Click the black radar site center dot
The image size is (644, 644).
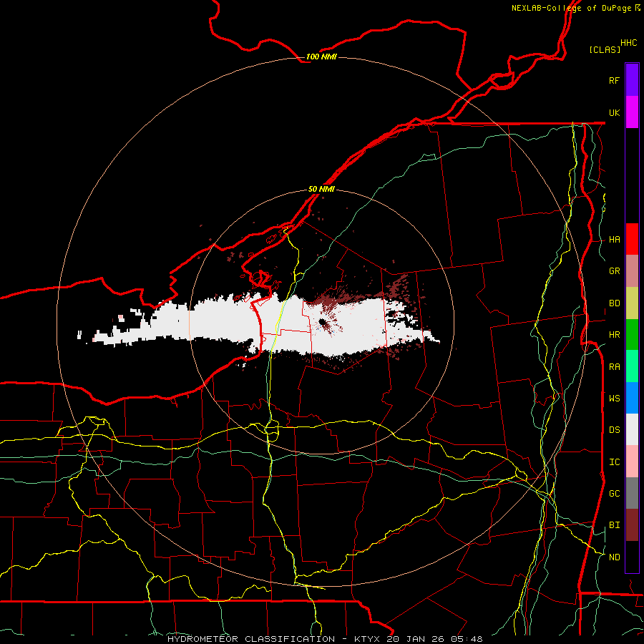(323, 323)
